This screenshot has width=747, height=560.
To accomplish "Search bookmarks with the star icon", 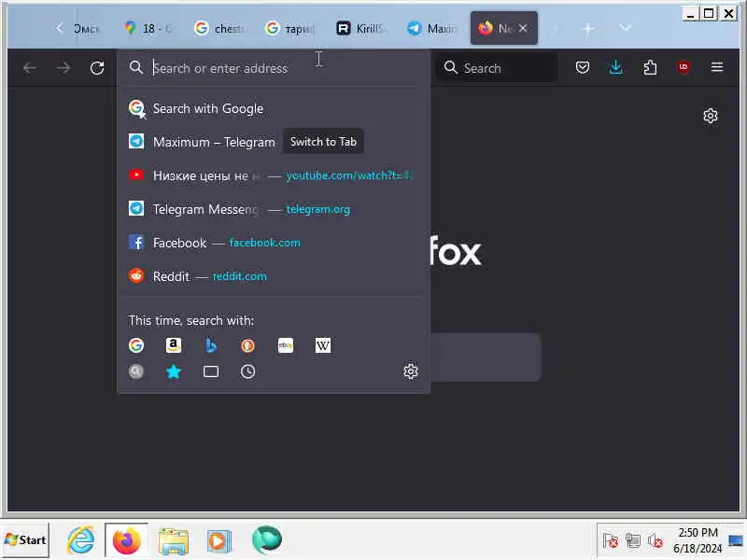I will coord(174,371).
